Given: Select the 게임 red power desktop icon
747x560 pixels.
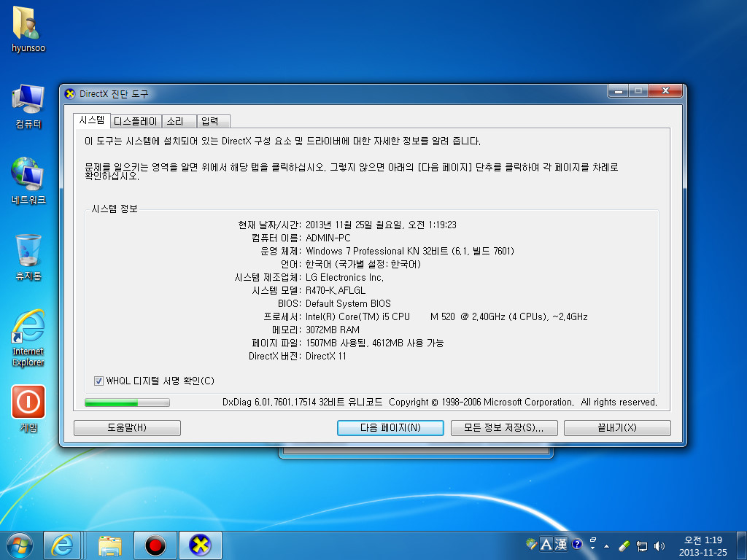Looking at the screenshot, I should (28, 408).
